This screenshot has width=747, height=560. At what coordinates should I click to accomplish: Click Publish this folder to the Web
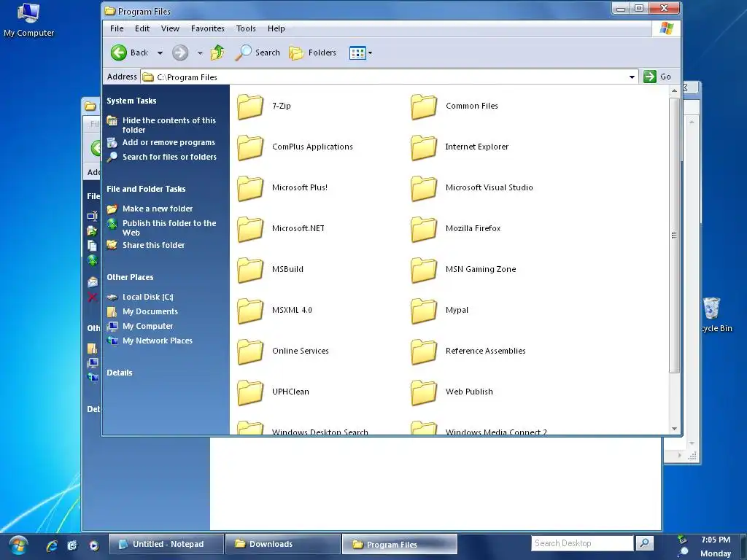(169, 227)
